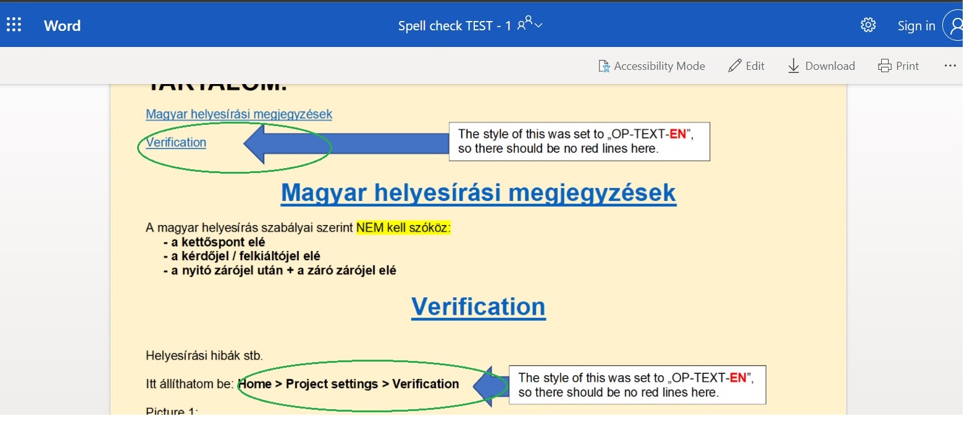Click the Sign in link
This screenshot has height=424, width=980.
coord(916,25)
